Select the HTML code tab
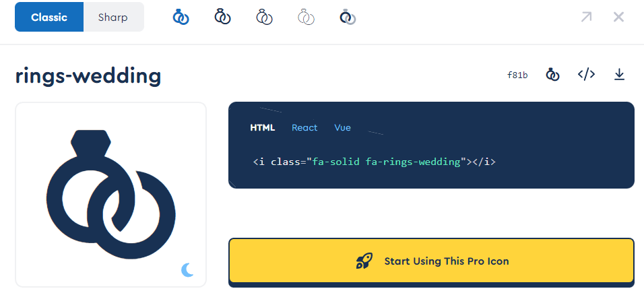This screenshot has height=295, width=644. (263, 128)
